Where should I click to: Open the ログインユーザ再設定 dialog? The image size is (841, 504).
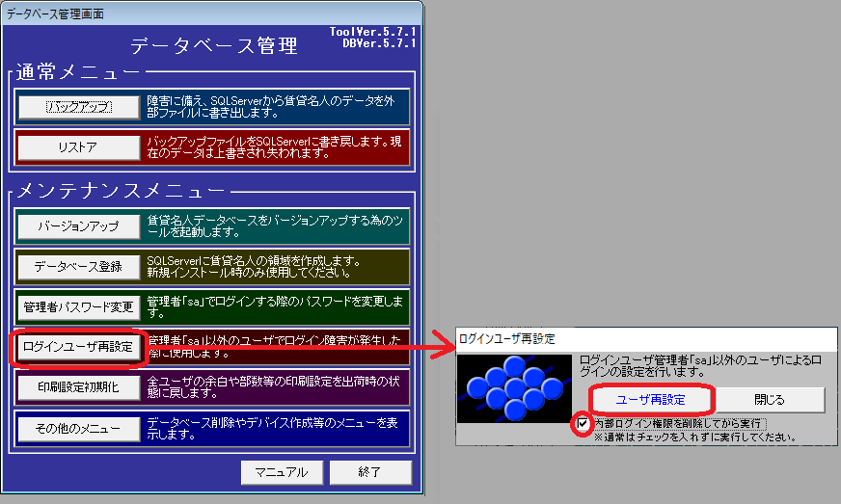click(x=77, y=347)
